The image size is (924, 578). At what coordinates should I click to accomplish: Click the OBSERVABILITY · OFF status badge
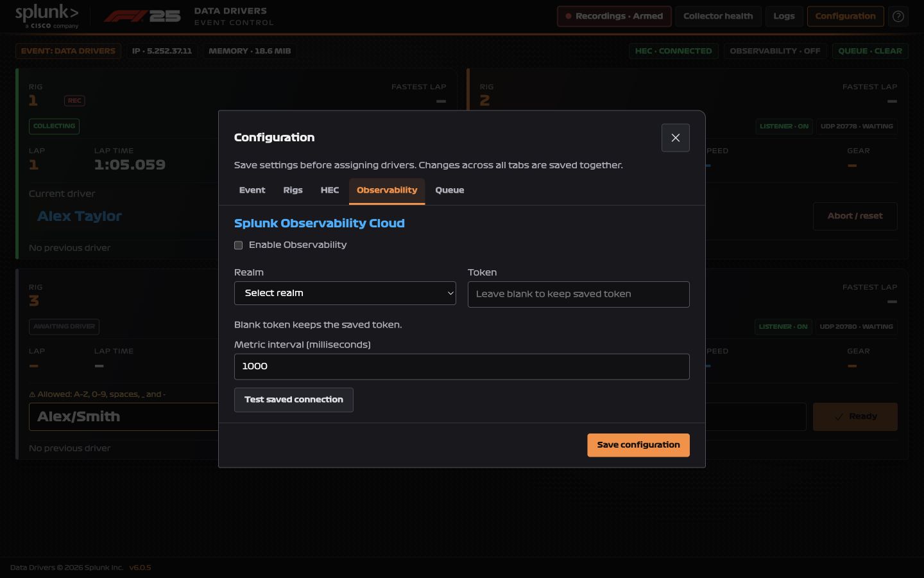775,51
